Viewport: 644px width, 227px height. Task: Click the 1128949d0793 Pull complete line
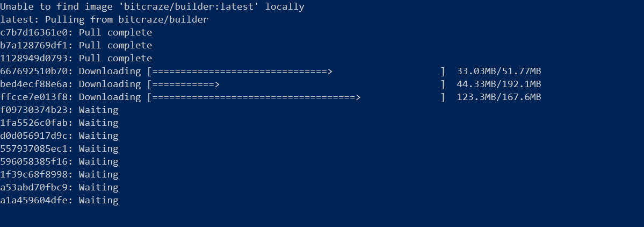point(76,59)
